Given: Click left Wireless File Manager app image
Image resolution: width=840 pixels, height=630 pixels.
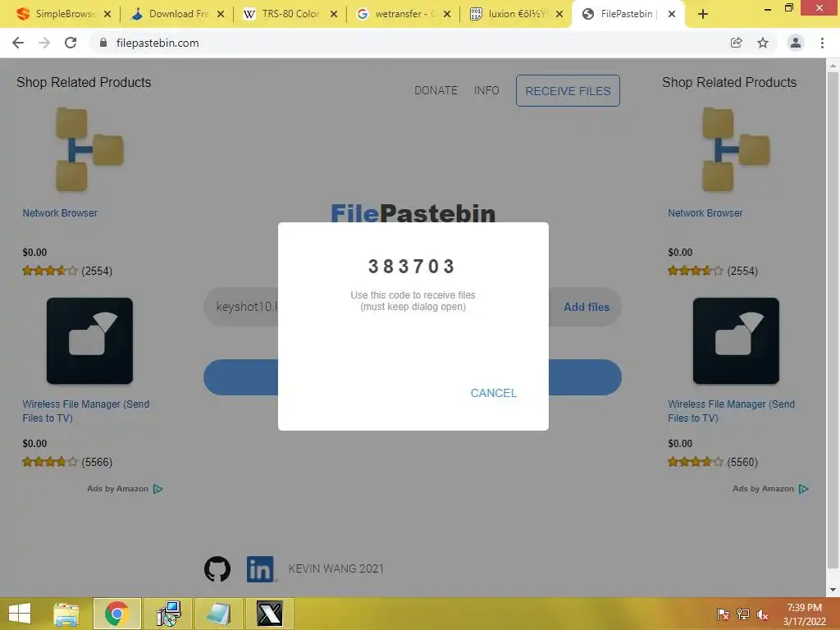Looking at the screenshot, I should tap(89, 340).
